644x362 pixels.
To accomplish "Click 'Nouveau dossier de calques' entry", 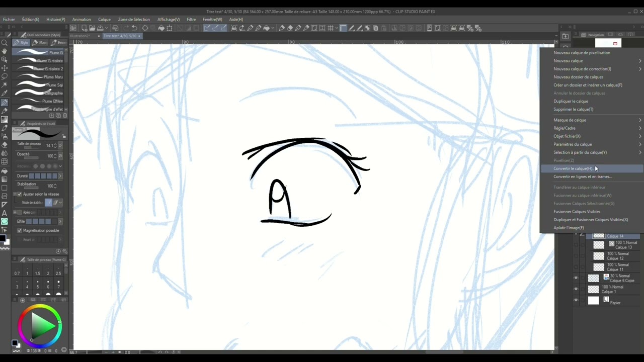I will (578, 77).
